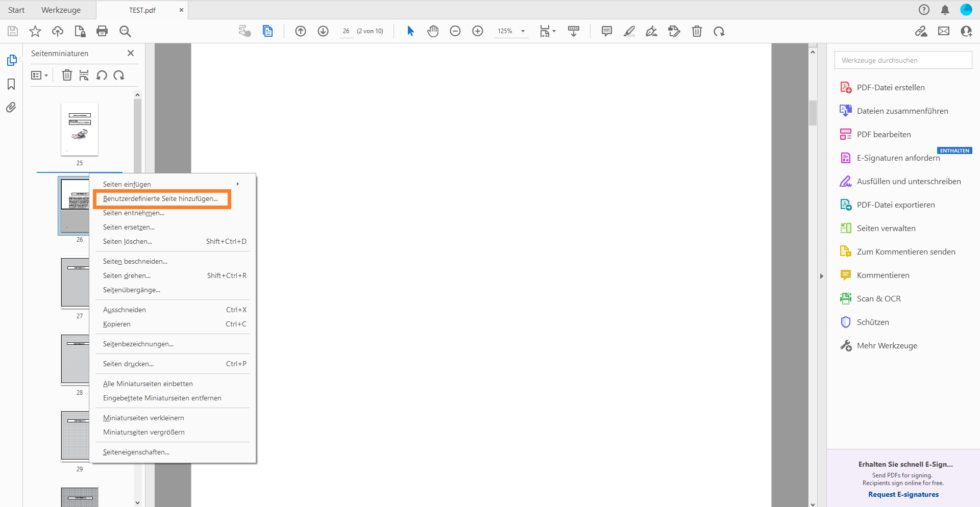Screen dimensions: 980x507
Task: Open Dateien zusammenführen tool
Action: [902, 111]
